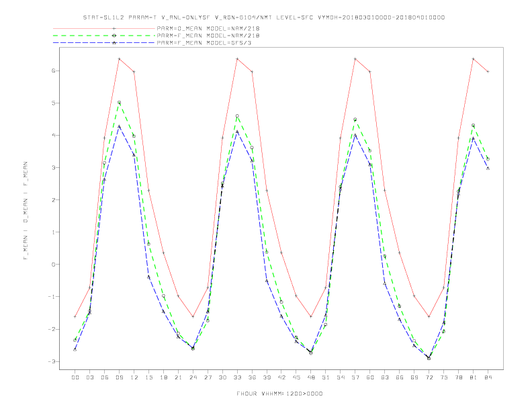Click y-axis tick label 5
This screenshot has width=532, height=411.
pos(53,103)
